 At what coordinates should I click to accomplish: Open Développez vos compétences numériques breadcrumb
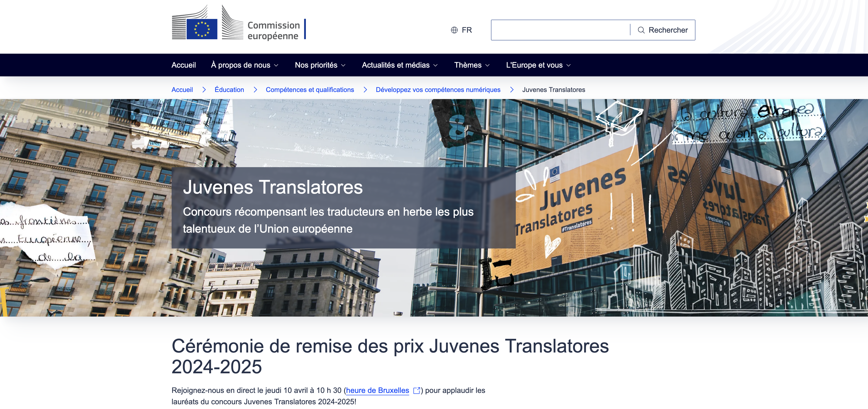click(438, 90)
